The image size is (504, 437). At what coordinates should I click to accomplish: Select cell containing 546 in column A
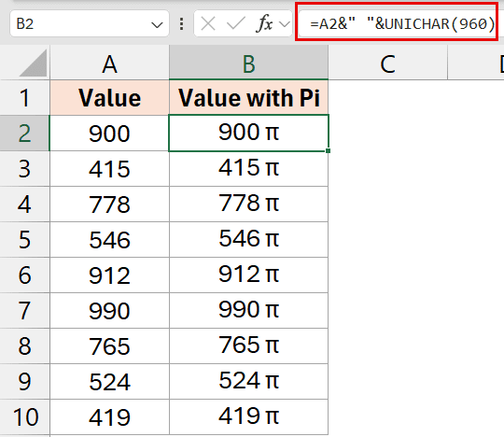pos(109,240)
